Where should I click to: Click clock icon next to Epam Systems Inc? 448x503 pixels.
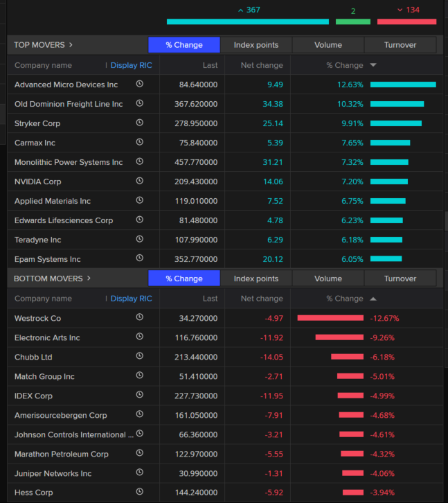(139, 258)
